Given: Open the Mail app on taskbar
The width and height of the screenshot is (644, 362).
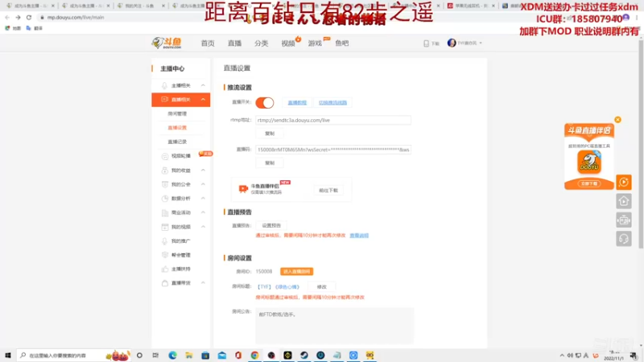Looking at the screenshot, I should click(222, 356).
